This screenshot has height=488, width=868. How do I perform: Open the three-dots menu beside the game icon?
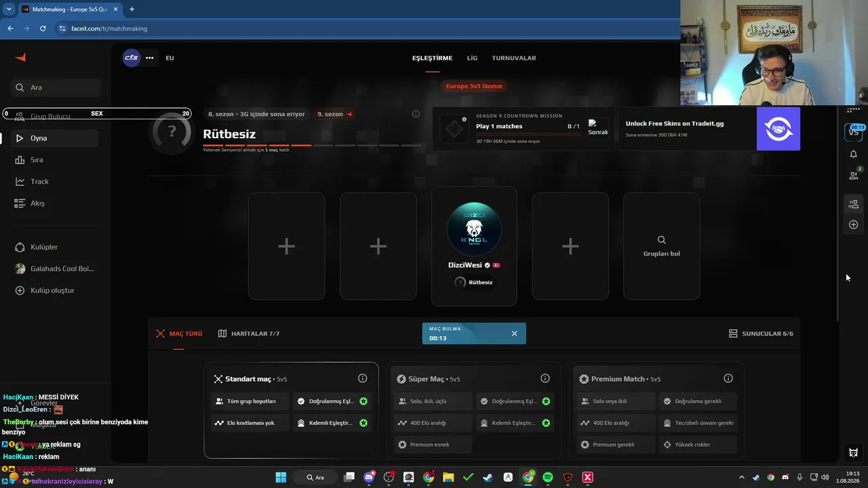(149, 58)
